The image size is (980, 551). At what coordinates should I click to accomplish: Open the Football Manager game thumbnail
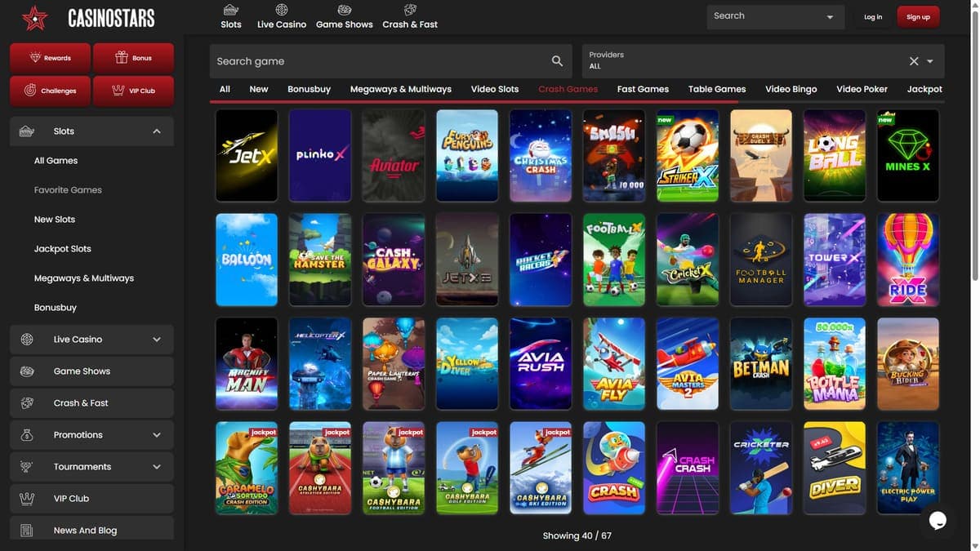pyautogui.click(x=761, y=260)
